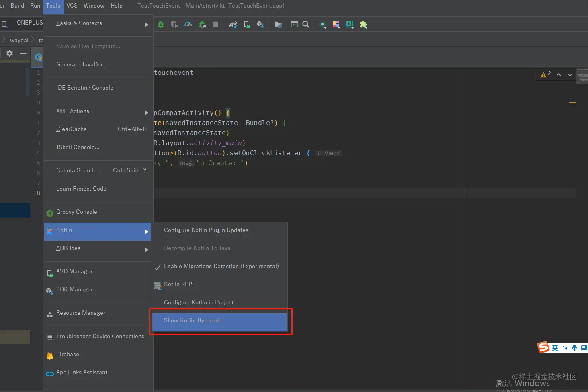This screenshot has height=392, width=588.
Task: Open SDK Manager from Tools menu
Action: pyautogui.click(x=98, y=290)
